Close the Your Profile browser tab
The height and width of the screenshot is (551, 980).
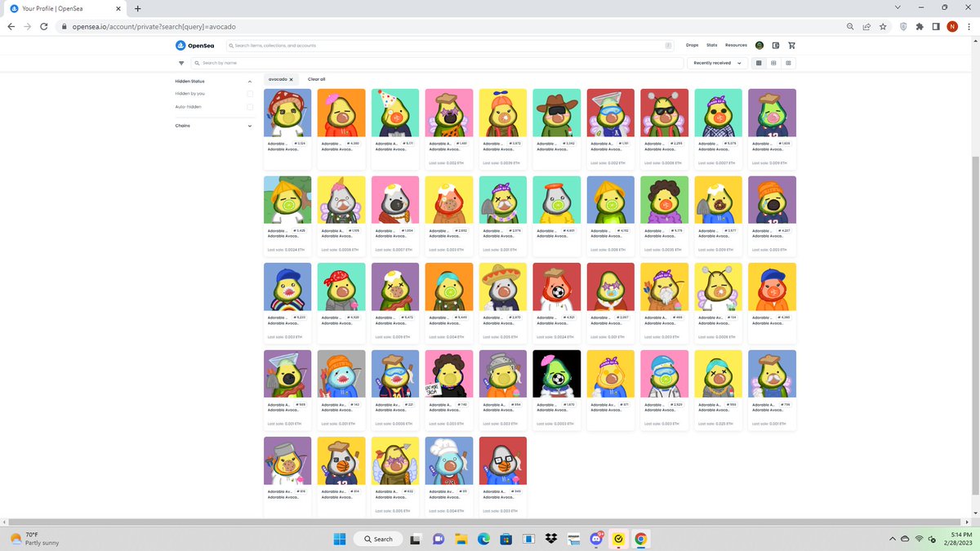pyautogui.click(x=118, y=8)
